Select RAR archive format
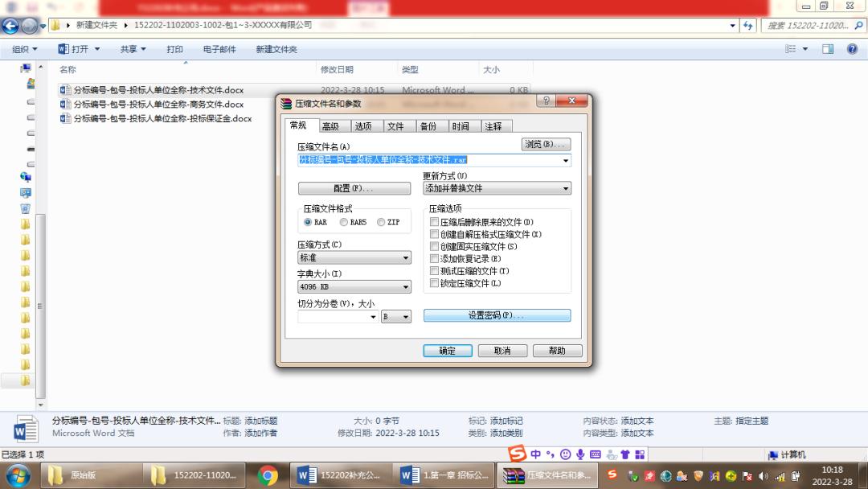 tap(308, 222)
